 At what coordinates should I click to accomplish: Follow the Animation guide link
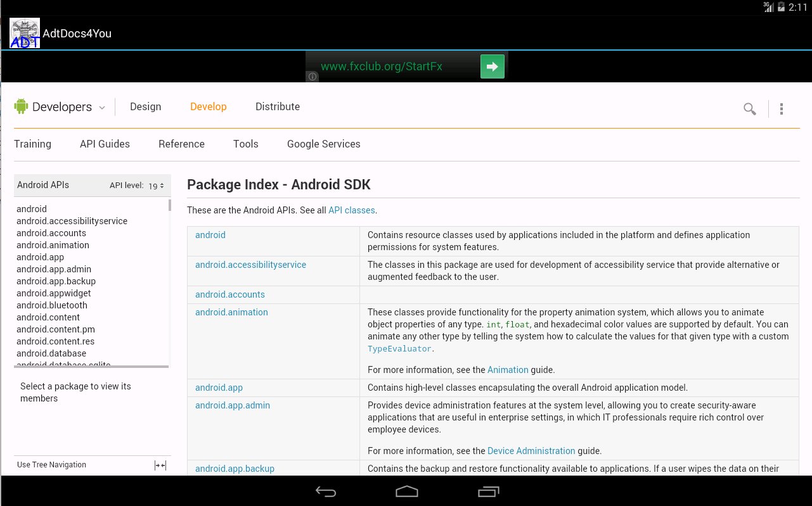pyautogui.click(x=508, y=370)
